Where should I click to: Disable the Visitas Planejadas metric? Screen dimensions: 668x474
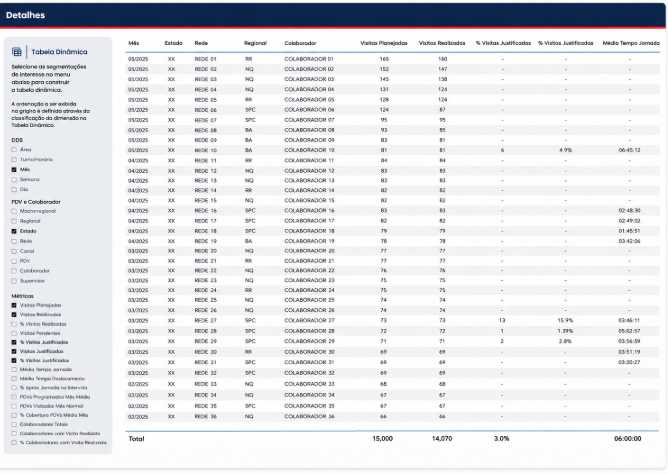tap(14, 305)
